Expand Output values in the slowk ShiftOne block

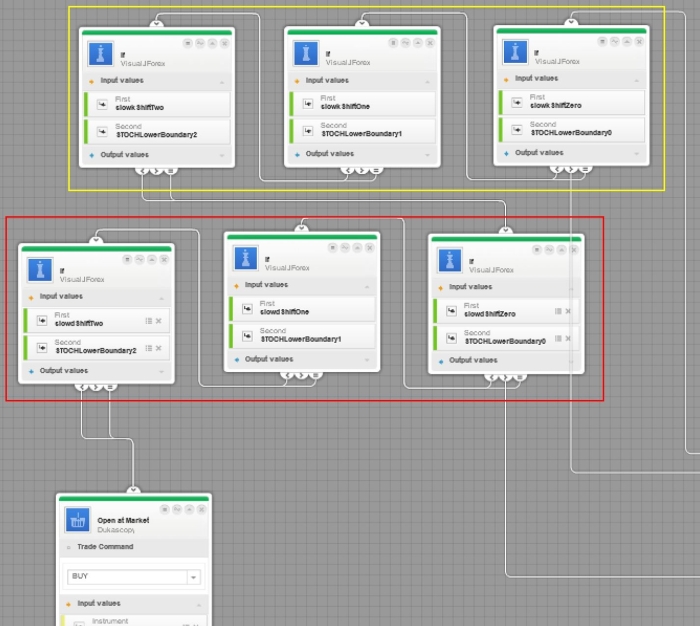(x=427, y=155)
